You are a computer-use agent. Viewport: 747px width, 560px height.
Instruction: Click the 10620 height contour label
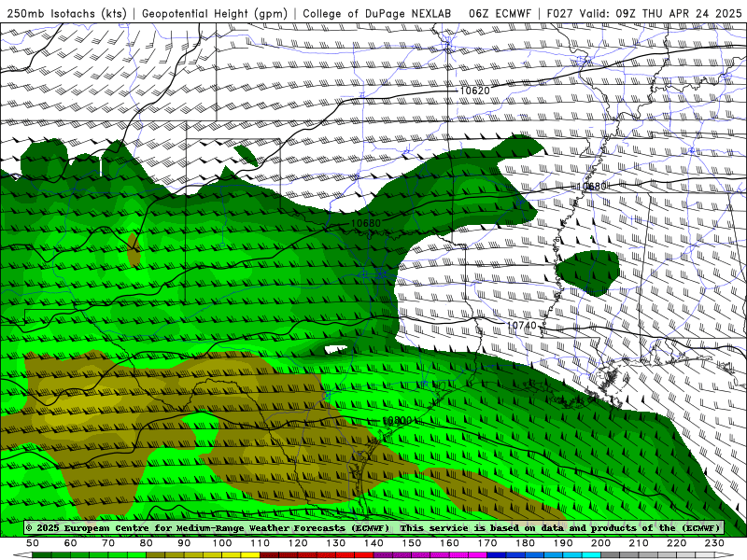click(474, 91)
